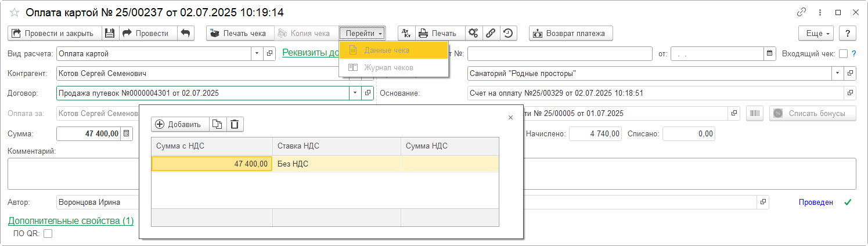
Task: Select Данные чека menu item
Action: (x=387, y=50)
